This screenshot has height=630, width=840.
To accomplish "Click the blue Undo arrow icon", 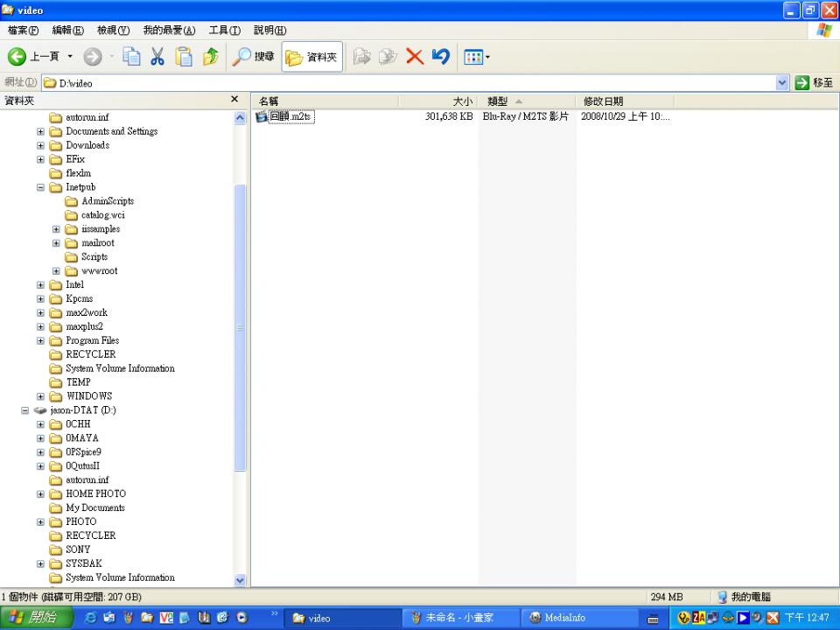I will click(x=441, y=56).
